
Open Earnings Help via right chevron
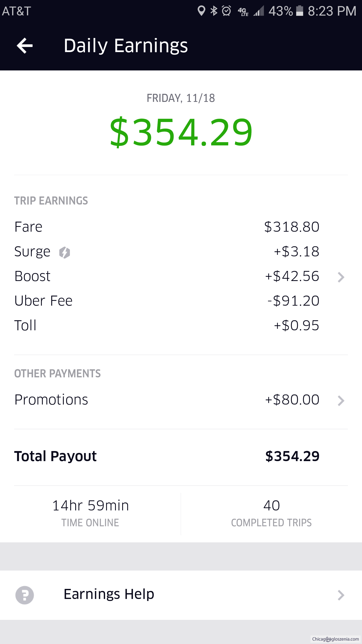coord(341,595)
